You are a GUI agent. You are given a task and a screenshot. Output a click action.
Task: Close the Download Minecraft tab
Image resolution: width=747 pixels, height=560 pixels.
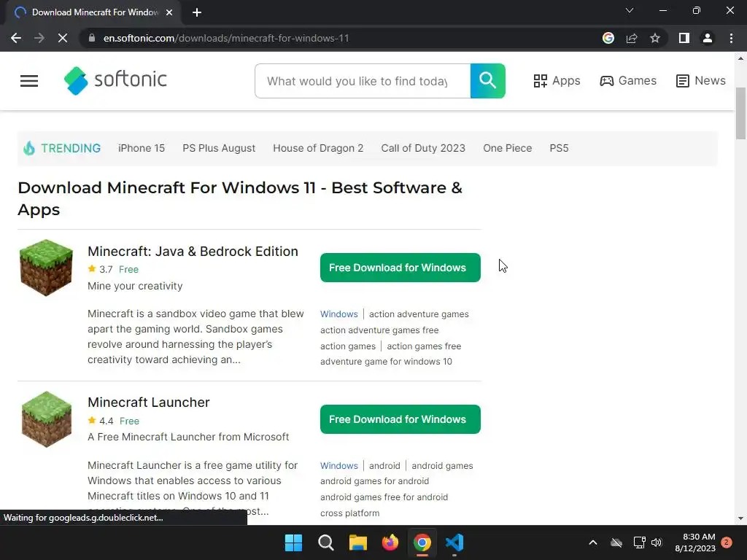point(169,12)
